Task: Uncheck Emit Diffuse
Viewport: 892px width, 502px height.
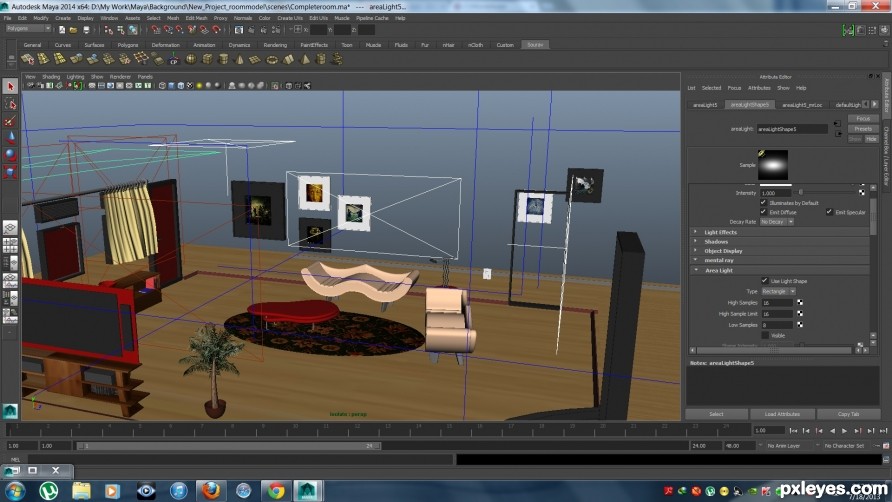Action: 763,212
